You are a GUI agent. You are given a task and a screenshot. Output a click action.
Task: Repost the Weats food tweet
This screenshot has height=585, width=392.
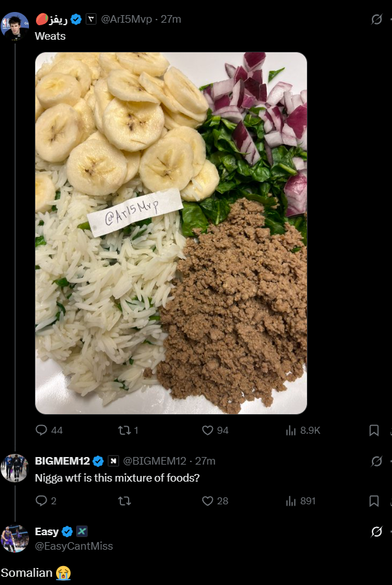[x=124, y=430]
